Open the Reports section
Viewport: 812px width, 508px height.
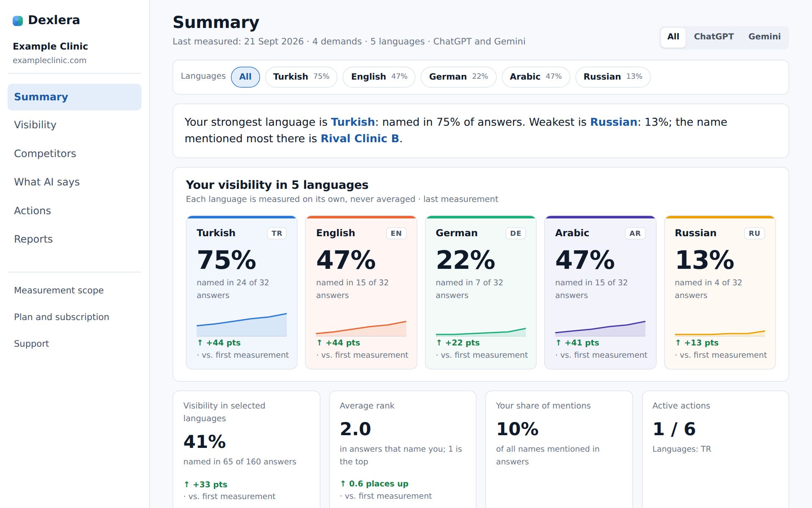click(x=74, y=239)
